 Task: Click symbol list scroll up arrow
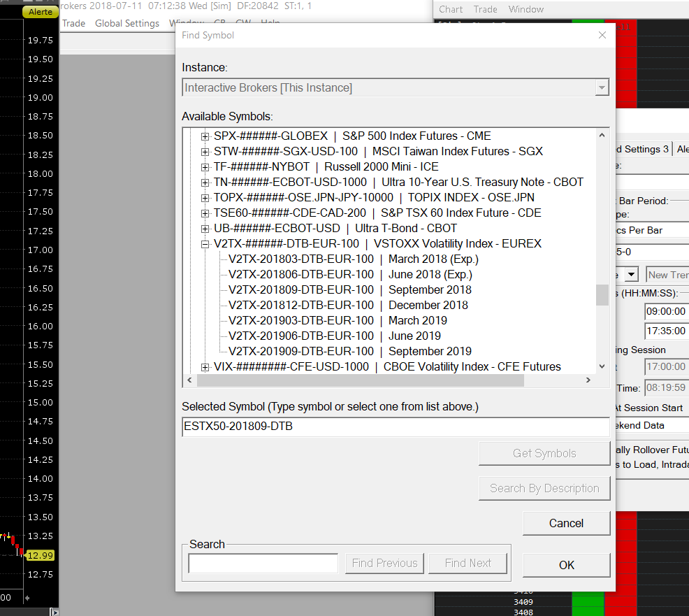click(x=602, y=136)
